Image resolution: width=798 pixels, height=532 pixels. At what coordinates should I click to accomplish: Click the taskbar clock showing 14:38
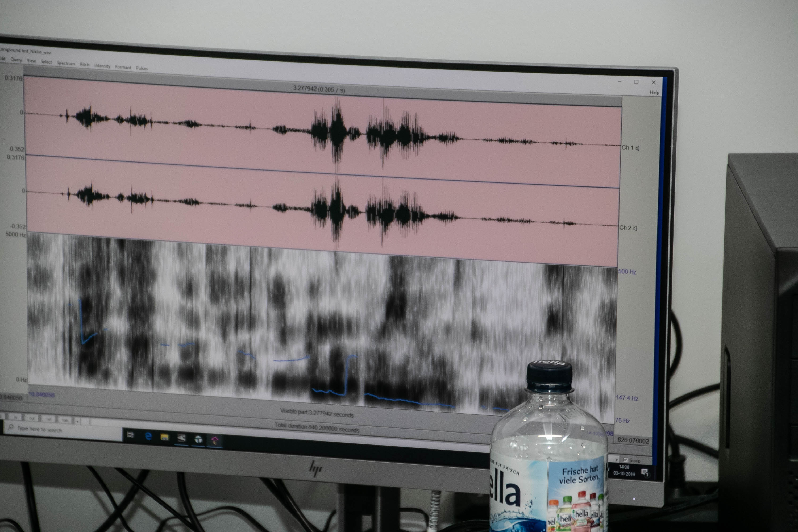624,470
